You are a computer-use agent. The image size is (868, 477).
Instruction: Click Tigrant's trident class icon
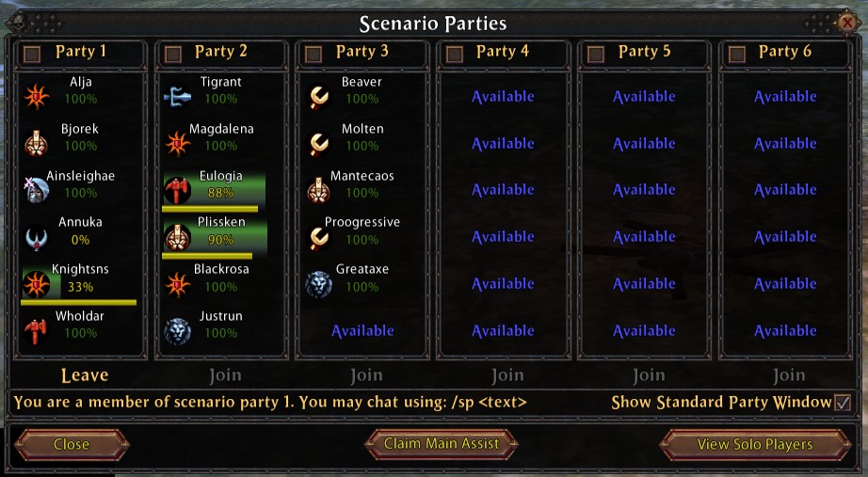(177, 96)
